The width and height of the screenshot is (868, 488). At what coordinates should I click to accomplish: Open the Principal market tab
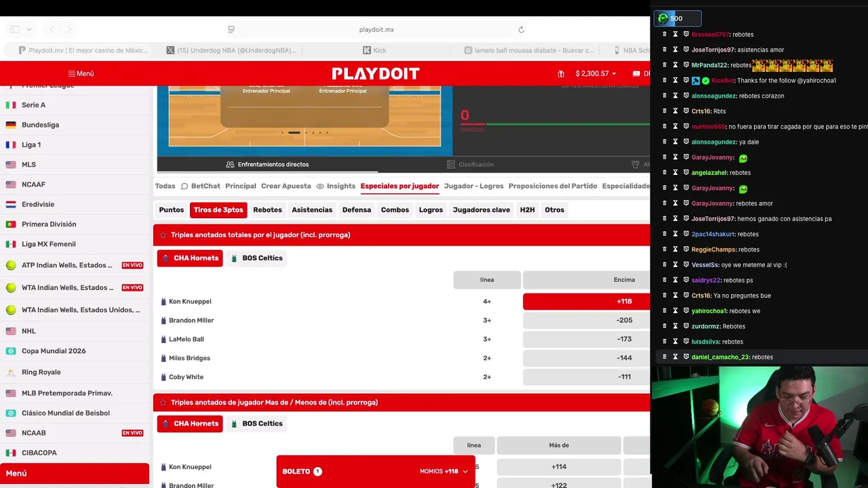[x=241, y=186]
